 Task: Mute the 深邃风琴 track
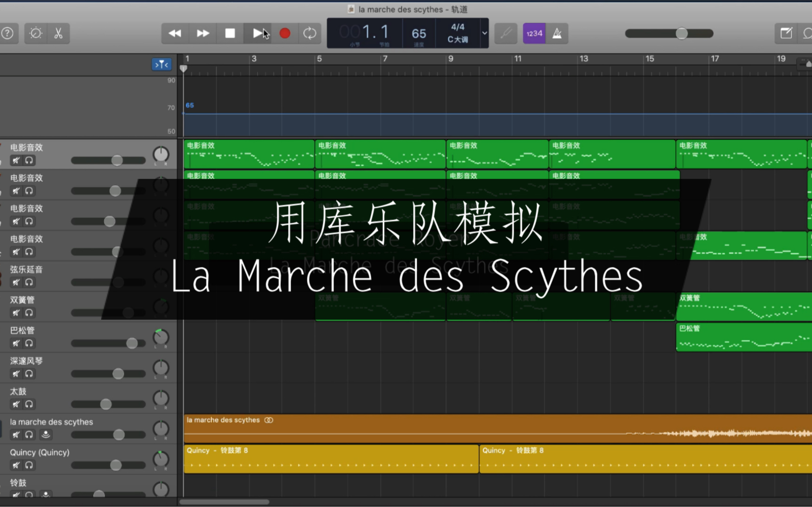point(16,374)
